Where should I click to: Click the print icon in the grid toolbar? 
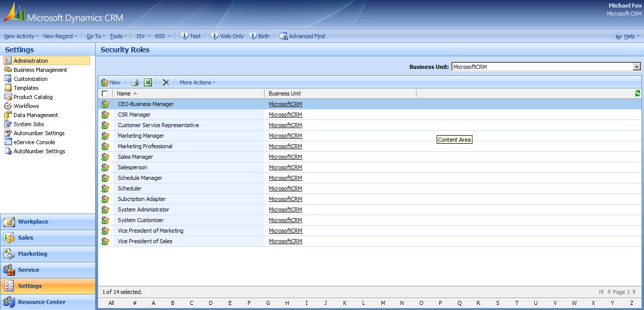(134, 82)
